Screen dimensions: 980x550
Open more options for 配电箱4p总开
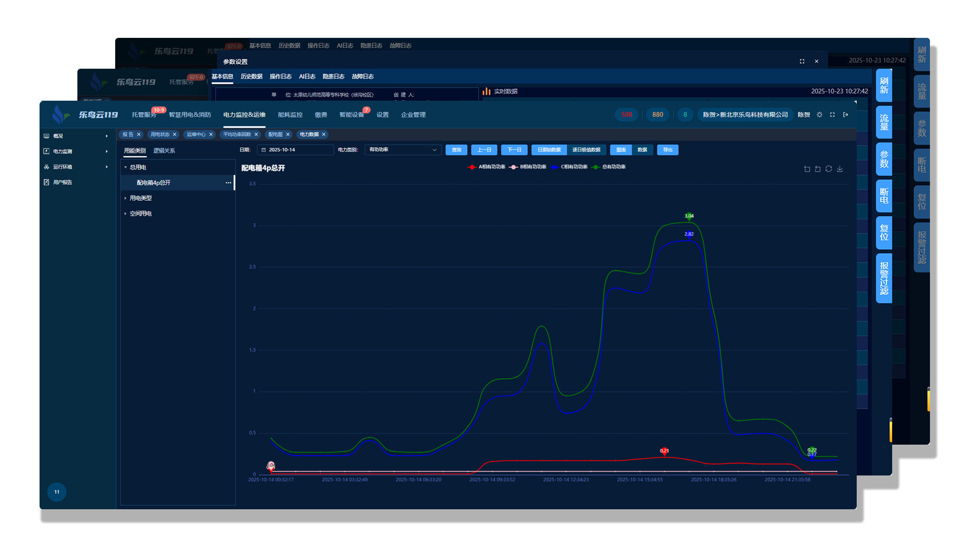click(228, 183)
